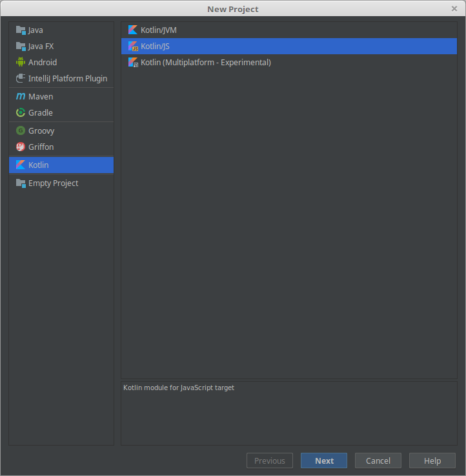The image size is (466, 476).
Task: Click the Groovy green G icon
Action: pos(21,130)
